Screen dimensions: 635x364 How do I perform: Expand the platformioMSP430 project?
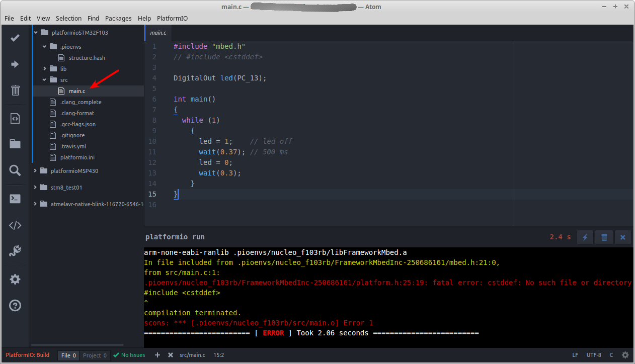click(35, 171)
